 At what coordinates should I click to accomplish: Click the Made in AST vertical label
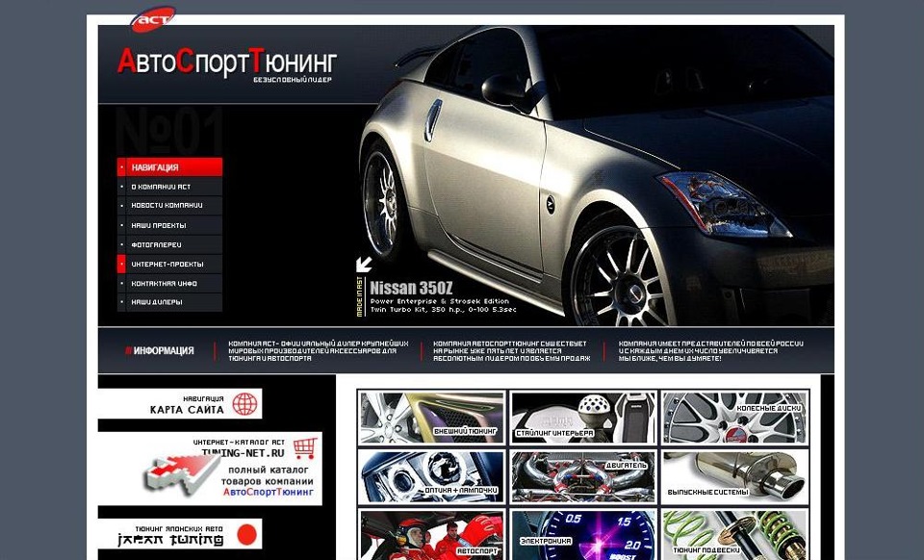(x=359, y=296)
